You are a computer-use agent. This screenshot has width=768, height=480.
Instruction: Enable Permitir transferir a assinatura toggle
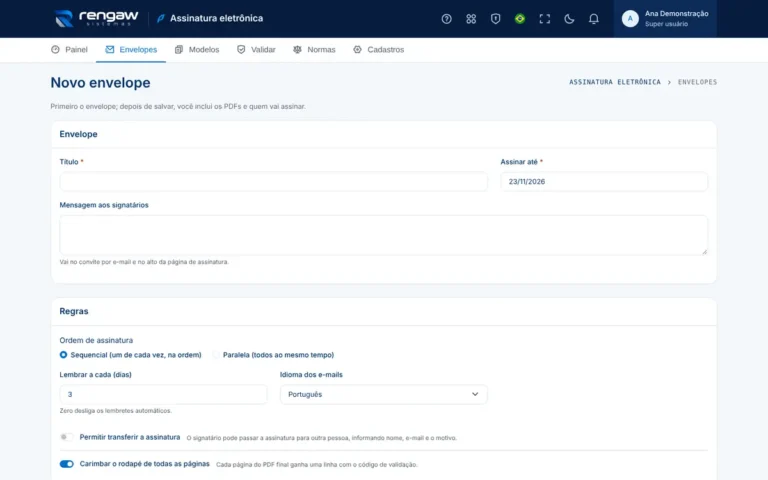coord(66,437)
